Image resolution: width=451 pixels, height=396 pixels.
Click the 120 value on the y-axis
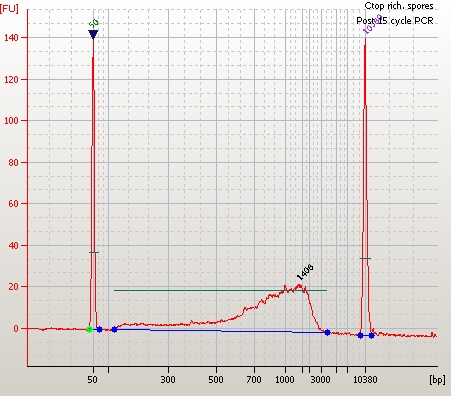point(11,79)
